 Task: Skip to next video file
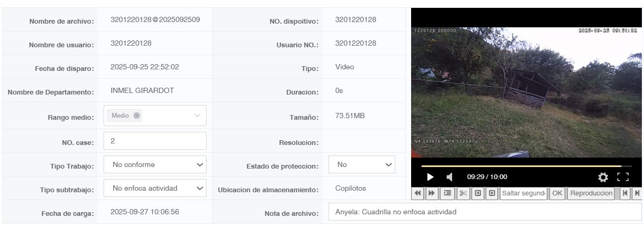click(637, 193)
